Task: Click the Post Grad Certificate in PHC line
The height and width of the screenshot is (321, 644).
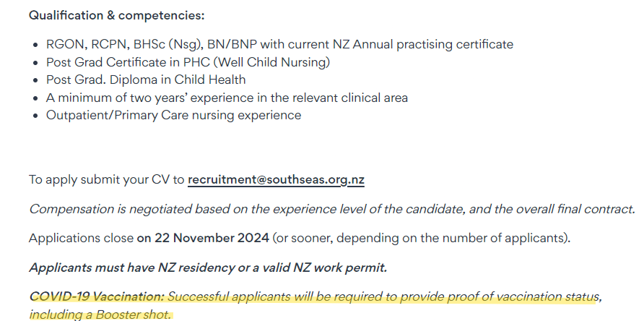Action: 188,62
